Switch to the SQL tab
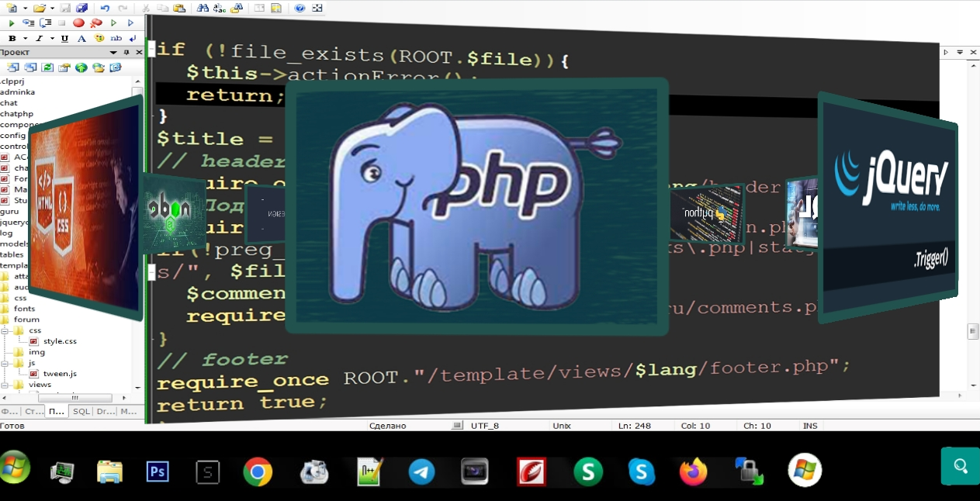The width and height of the screenshot is (980, 501). 81,411
